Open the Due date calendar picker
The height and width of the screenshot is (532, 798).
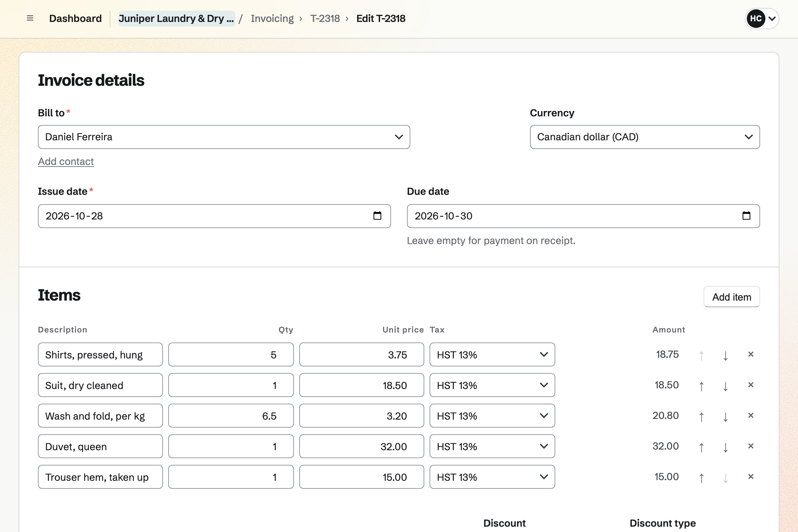click(x=746, y=216)
